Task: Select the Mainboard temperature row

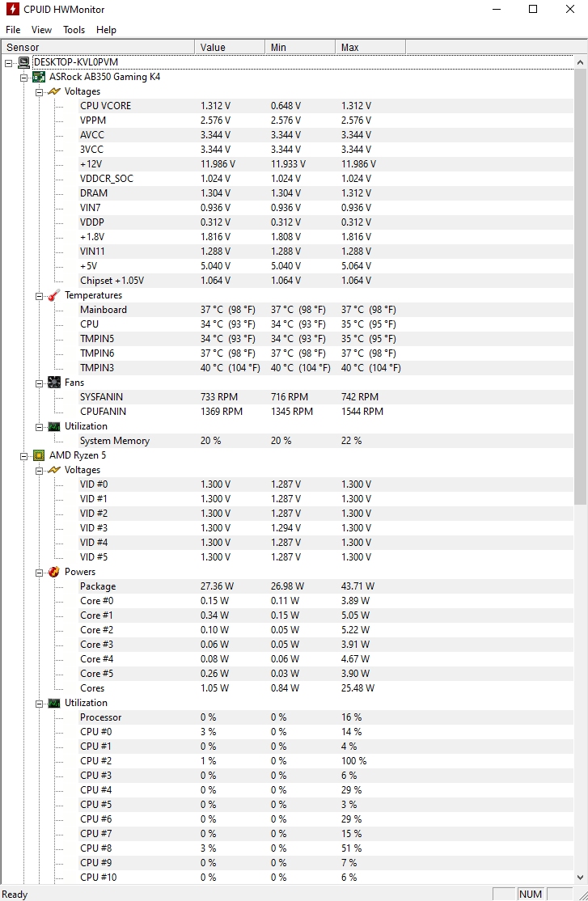Action: click(327, 310)
